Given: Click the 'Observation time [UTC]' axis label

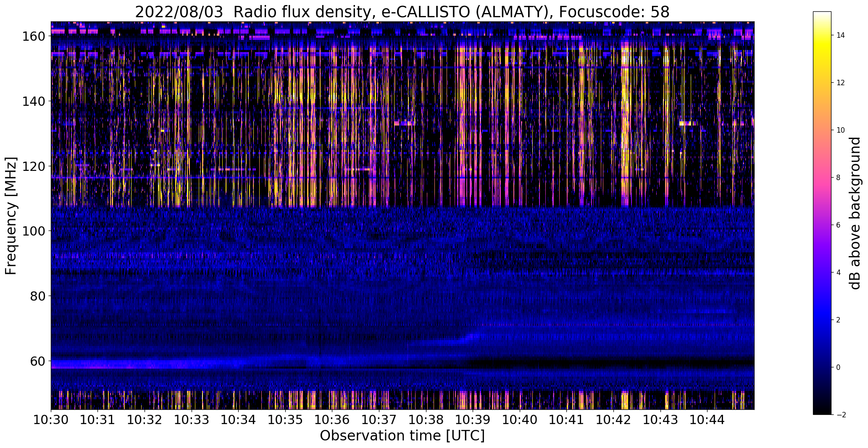Looking at the screenshot, I should click(x=402, y=435).
